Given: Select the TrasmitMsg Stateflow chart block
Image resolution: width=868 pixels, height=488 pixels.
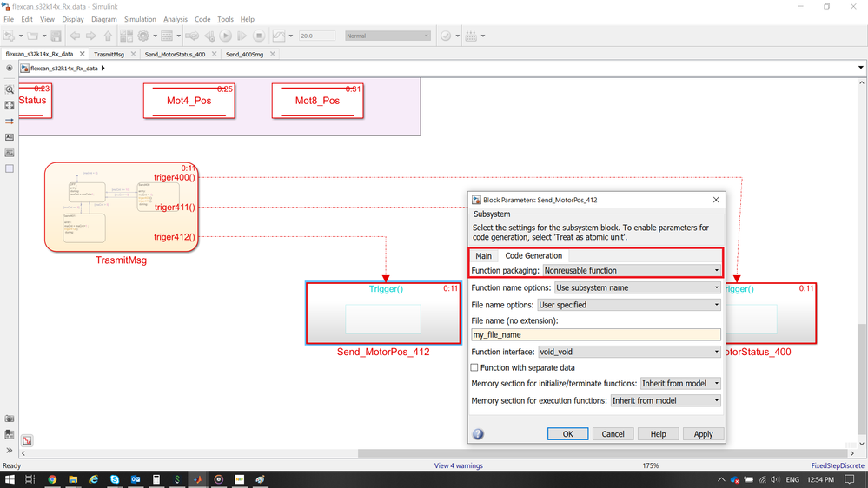Looking at the screenshot, I should tap(122, 208).
